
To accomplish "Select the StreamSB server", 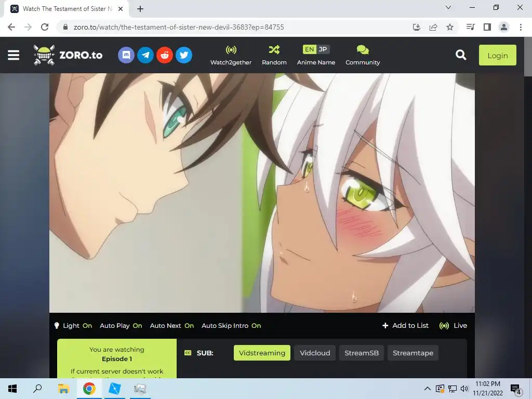I will (x=362, y=353).
